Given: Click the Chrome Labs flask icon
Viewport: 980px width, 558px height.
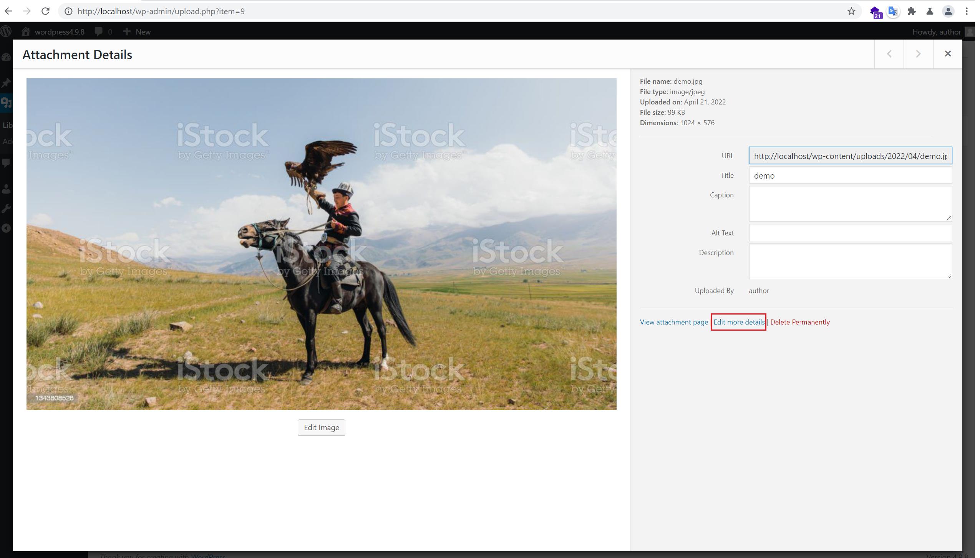Looking at the screenshot, I should [x=930, y=12].
